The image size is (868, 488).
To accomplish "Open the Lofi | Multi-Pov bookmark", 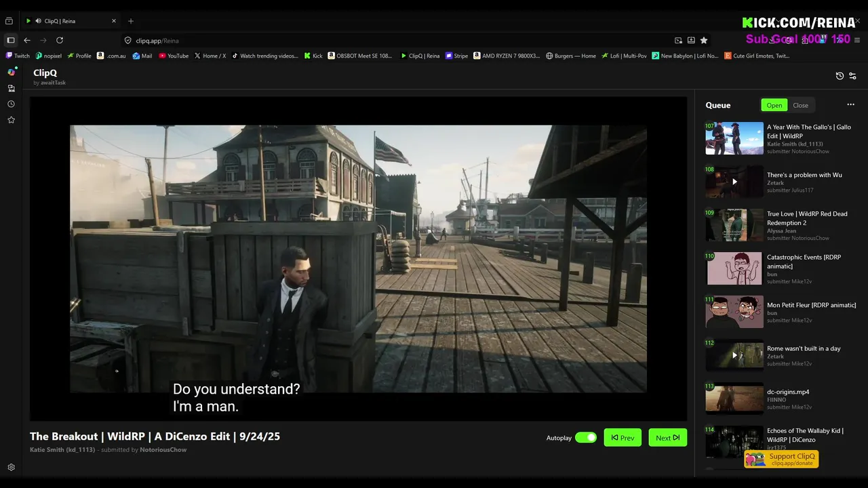I will (x=625, y=56).
